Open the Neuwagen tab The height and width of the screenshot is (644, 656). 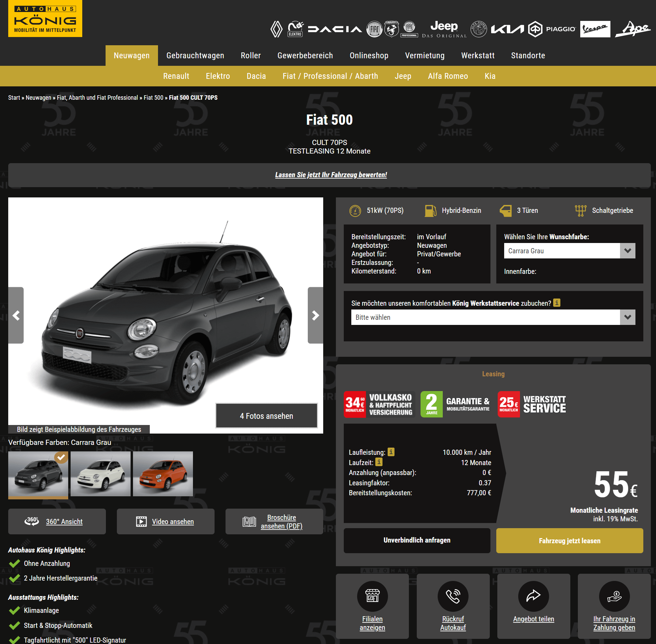[132, 56]
